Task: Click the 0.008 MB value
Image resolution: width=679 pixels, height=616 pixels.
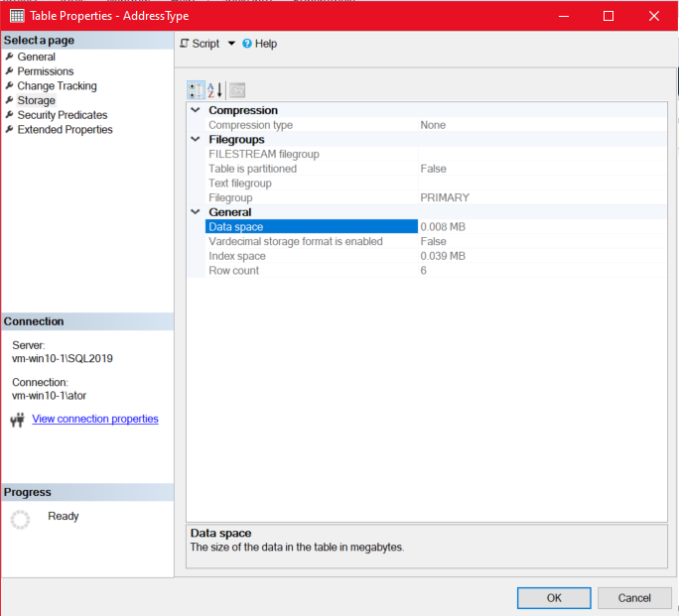Action: pos(443,227)
